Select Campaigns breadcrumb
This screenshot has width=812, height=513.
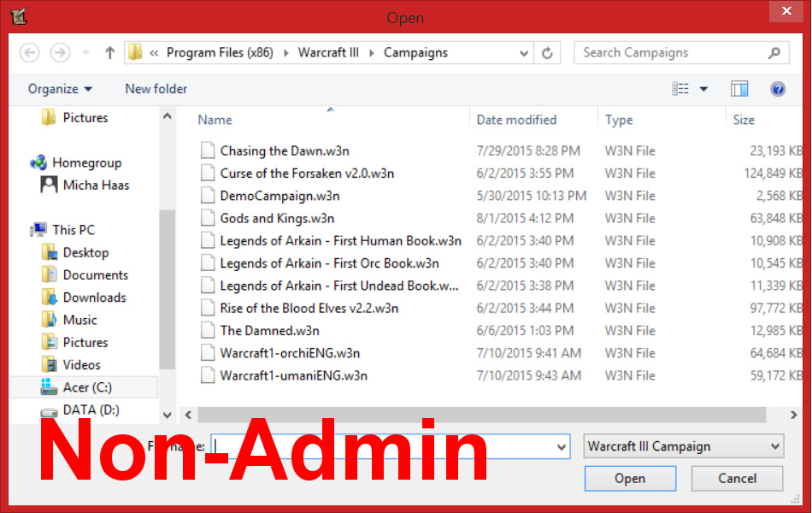point(415,53)
